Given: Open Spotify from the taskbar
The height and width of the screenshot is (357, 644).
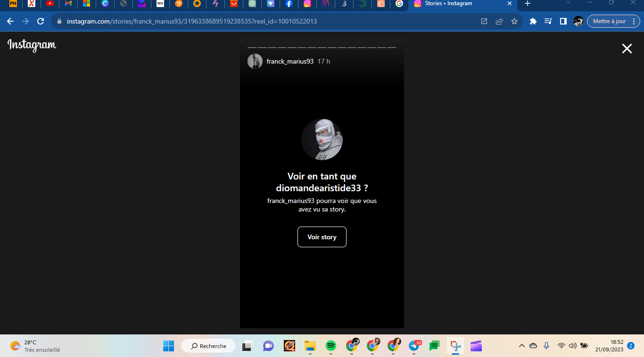Looking at the screenshot, I should tap(330, 346).
